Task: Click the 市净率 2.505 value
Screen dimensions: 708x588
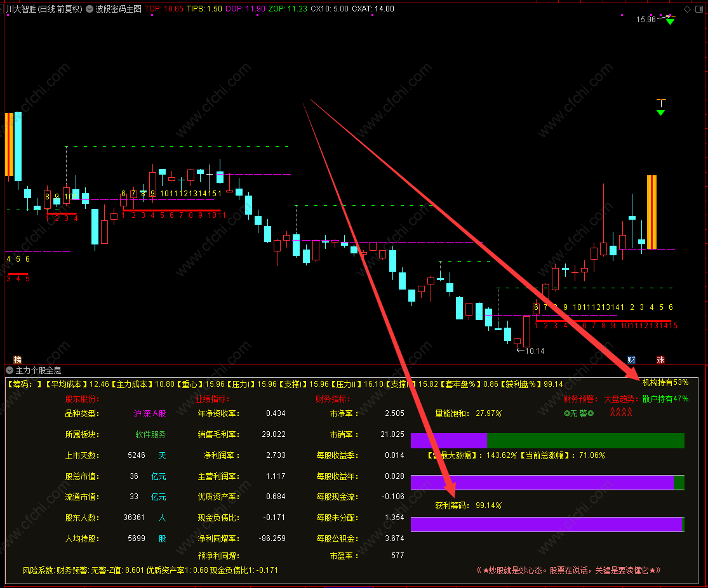Action: coord(394,413)
